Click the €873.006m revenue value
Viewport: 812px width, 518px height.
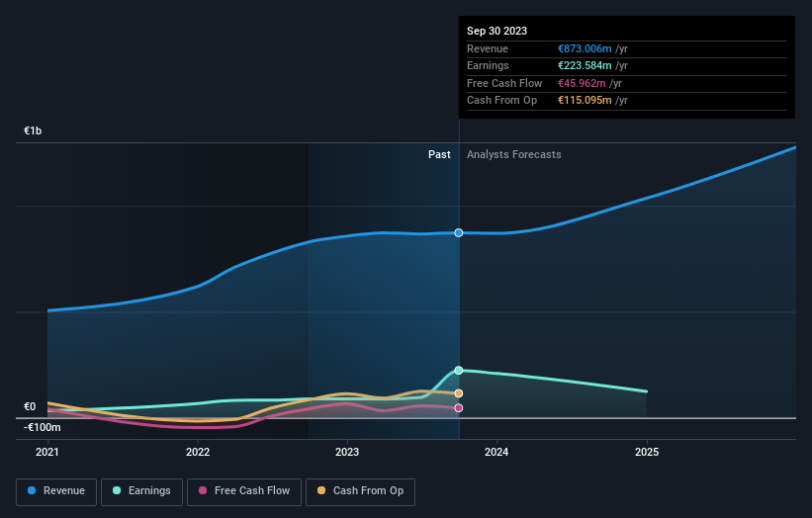coord(585,48)
